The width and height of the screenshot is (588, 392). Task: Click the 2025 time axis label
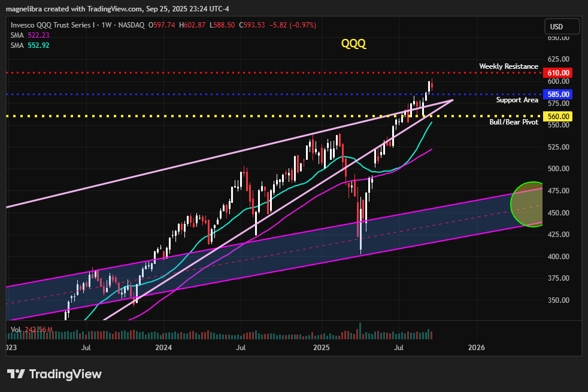322,348
